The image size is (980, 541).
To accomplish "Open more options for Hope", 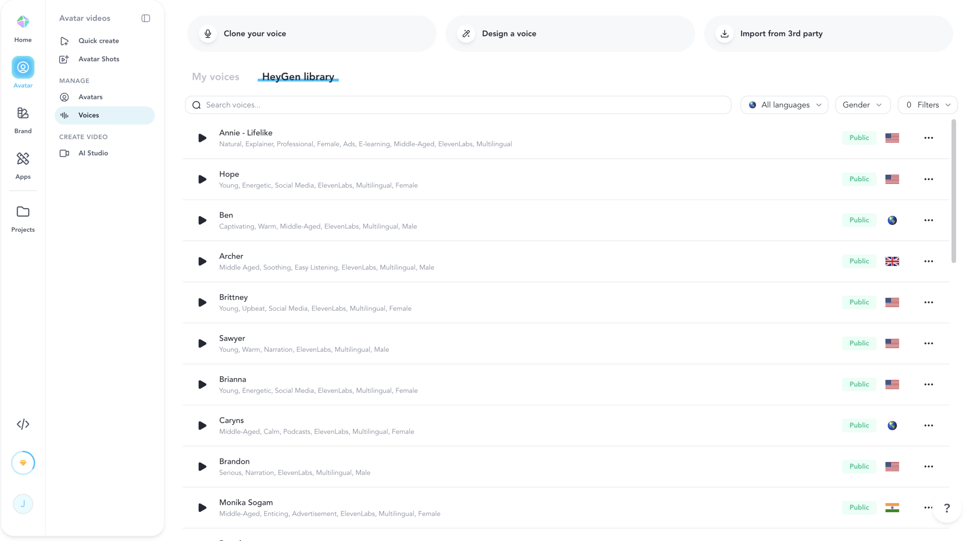I will point(928,179).
